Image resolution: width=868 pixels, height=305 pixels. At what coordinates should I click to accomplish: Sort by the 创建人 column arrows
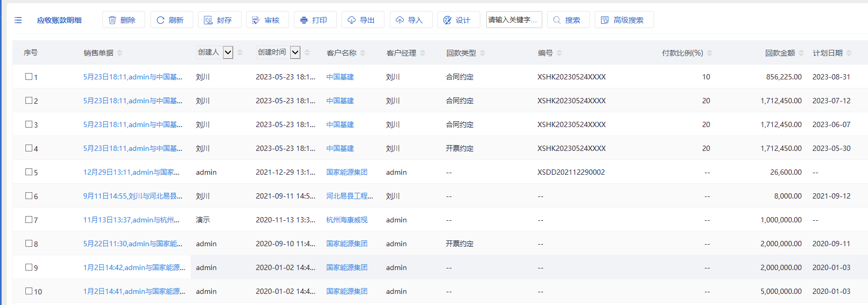(240, 52)
